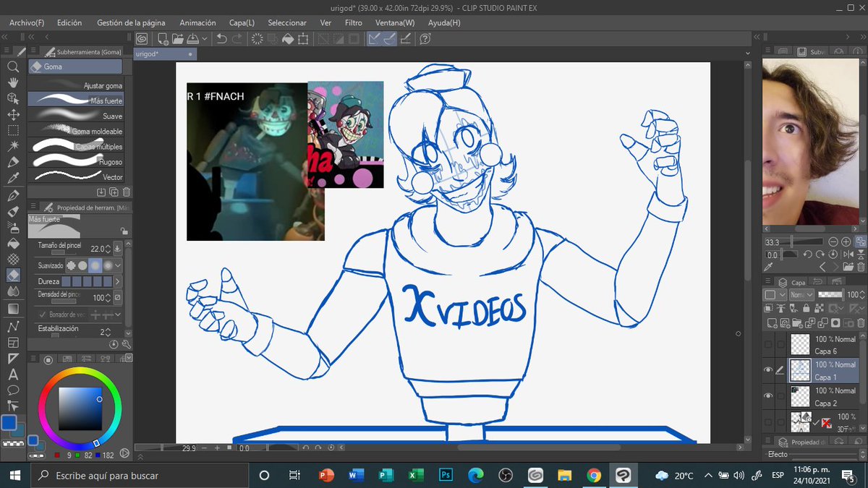The image size is (868, 488).
Task: Open the Archivo(F) menu
Action: tap(27, 22)
